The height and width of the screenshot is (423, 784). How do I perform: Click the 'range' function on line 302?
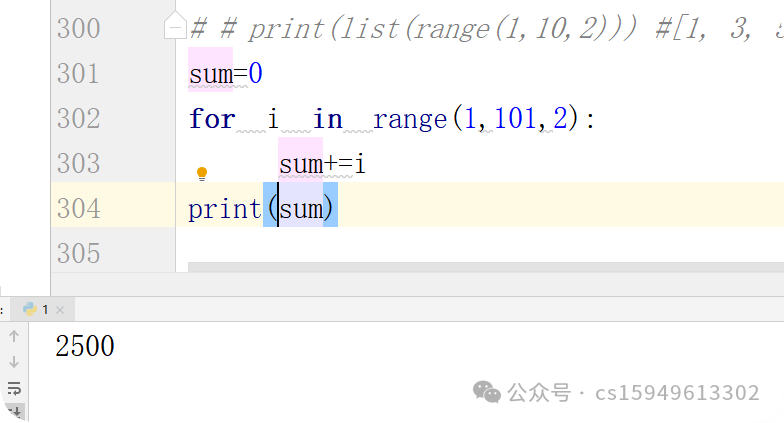410,119
